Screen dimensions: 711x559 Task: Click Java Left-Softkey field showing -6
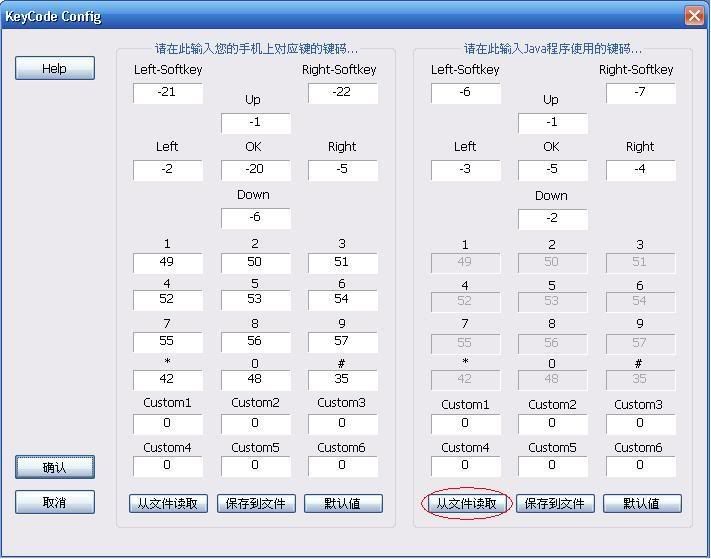coord(466,93)
